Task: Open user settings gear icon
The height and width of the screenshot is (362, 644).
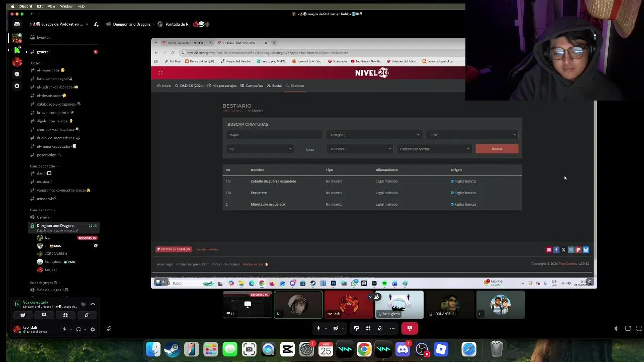Action: click(x=93, y=329)
